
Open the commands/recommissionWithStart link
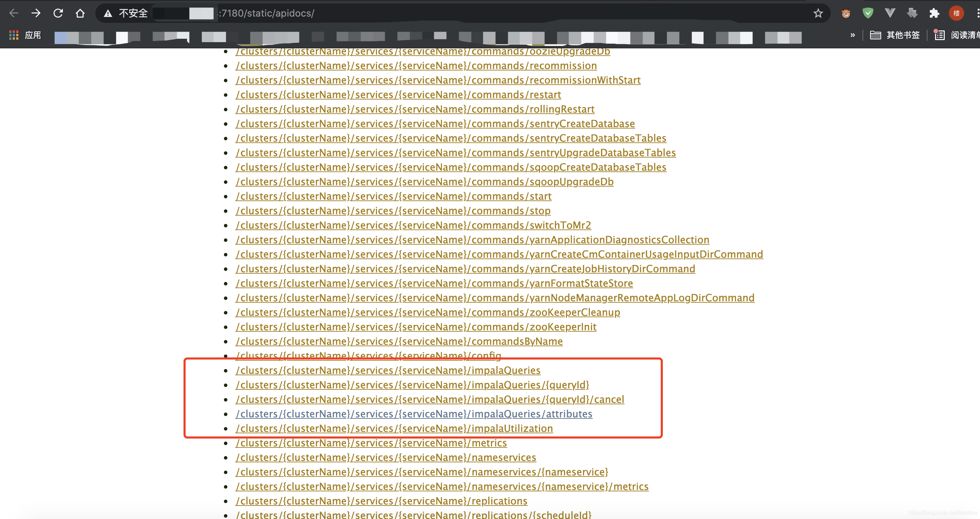coord(438,80)
